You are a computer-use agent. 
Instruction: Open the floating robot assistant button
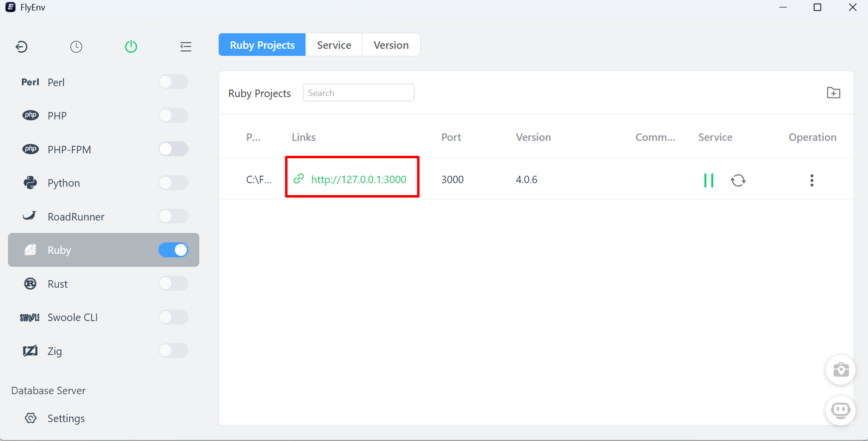coord(841,411)
